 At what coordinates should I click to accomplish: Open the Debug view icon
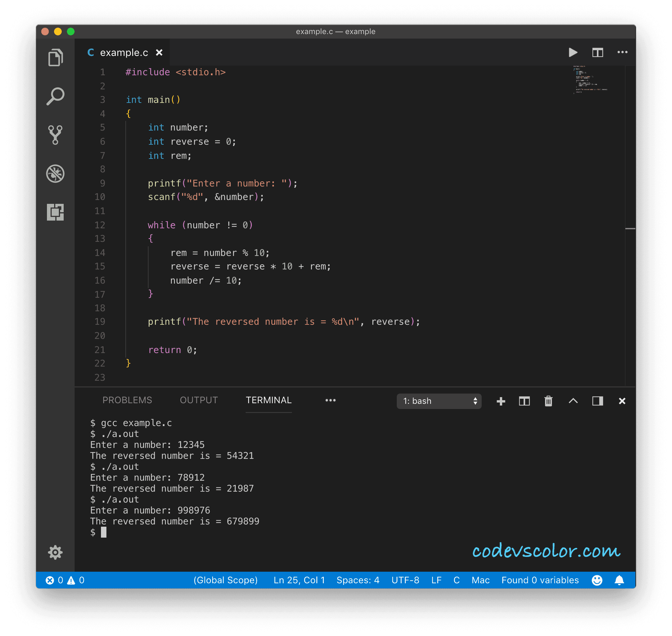tap(55, 174)
